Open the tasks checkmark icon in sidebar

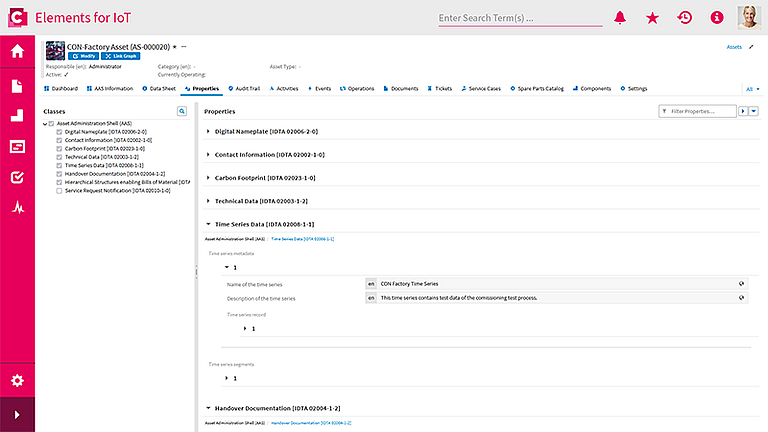coord(17,177)
